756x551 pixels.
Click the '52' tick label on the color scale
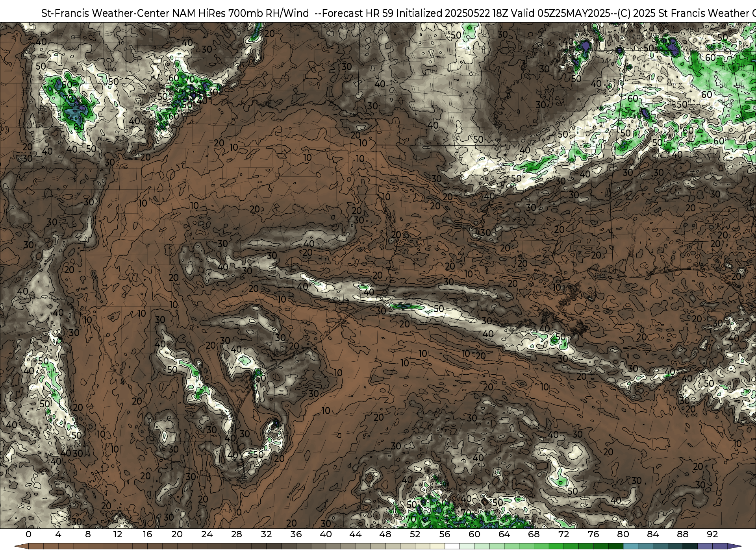pyautogui.click(x=415, y=534)
